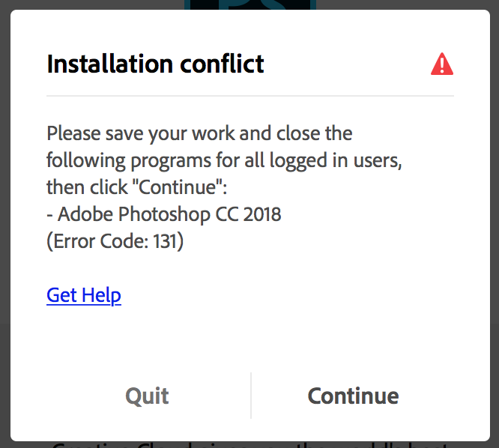Click Continue to proceed with installation
The image size is (499, 448).
353,396
